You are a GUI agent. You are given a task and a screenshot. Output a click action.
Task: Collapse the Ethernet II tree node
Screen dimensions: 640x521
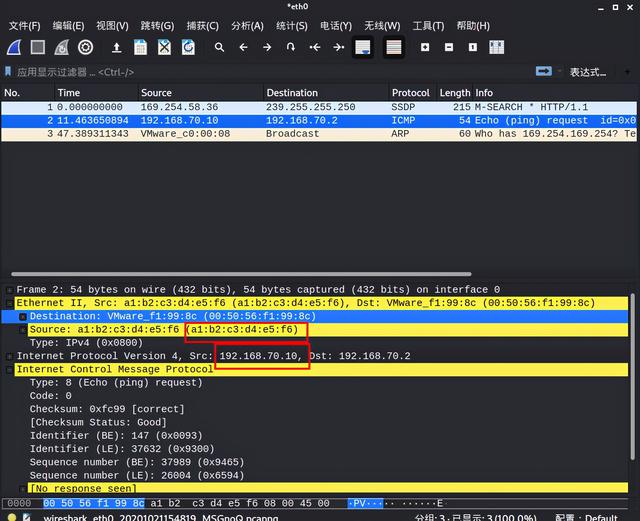(9, 303)
